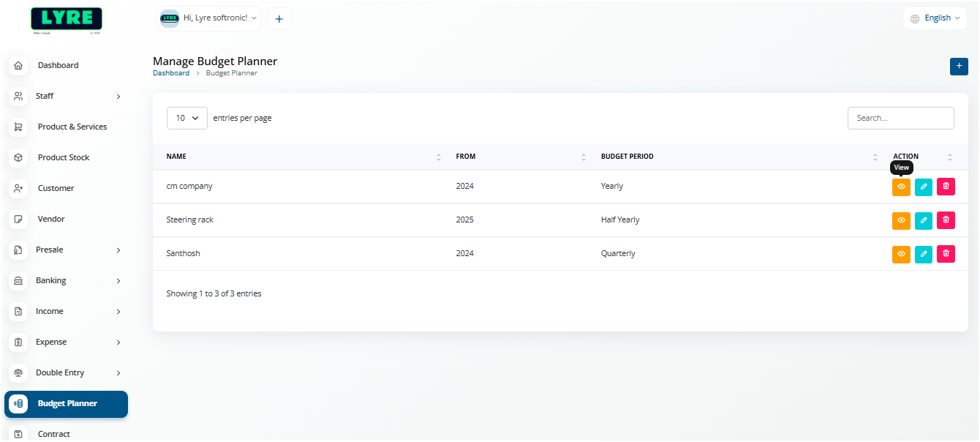The image size is (980, 442).
Task: Click the quick-add plus icon in header
Action: [279, 19]
